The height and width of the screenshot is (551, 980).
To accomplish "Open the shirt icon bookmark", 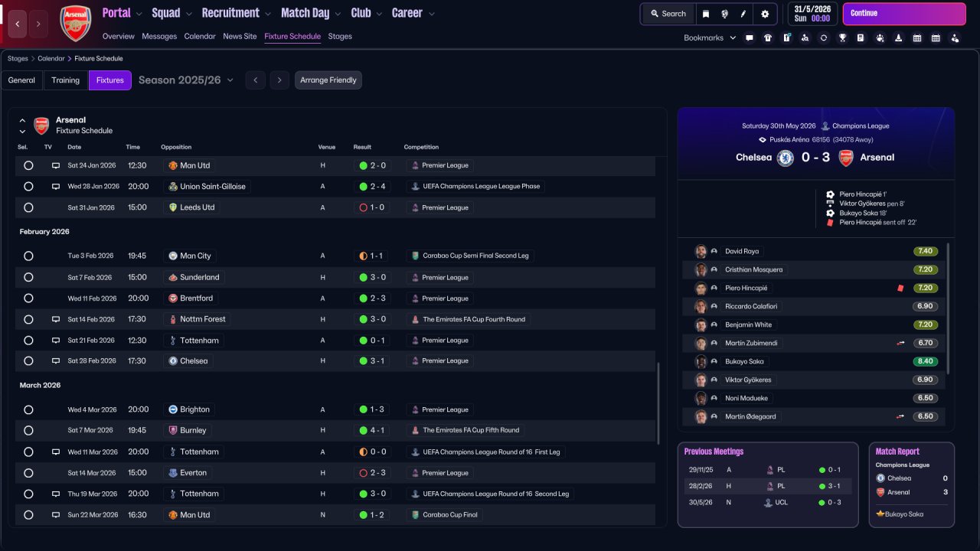I will pos(768,37).
